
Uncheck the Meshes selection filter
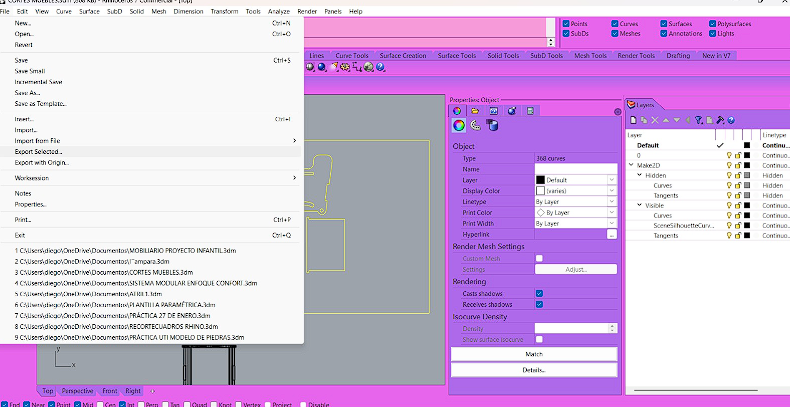pos(615,33)
